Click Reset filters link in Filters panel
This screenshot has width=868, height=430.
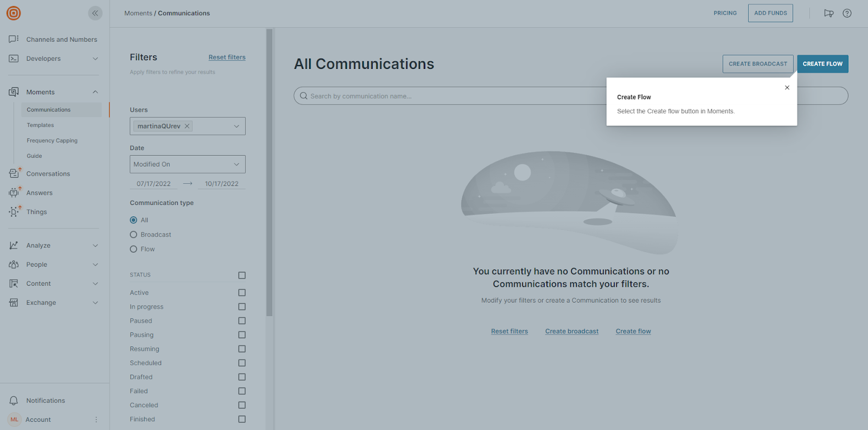pos(227,57)
